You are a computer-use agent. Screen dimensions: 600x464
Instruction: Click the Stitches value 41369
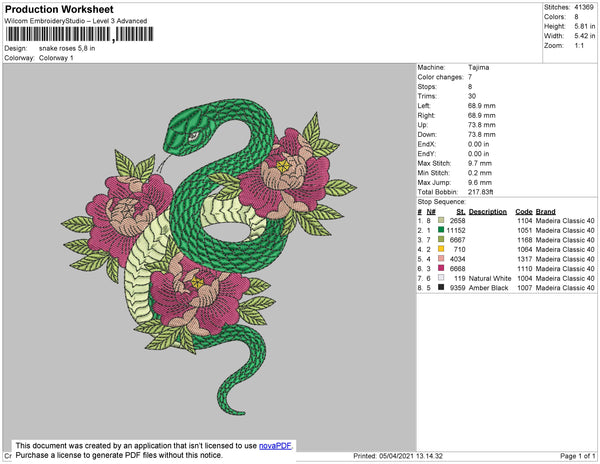584,7
